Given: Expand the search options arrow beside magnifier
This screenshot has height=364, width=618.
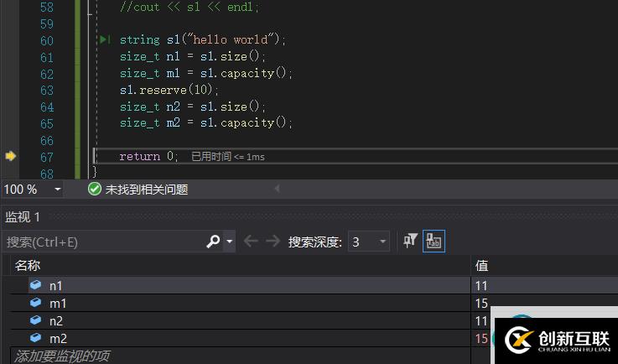Looking at the screenshot, I should (230, 242).
